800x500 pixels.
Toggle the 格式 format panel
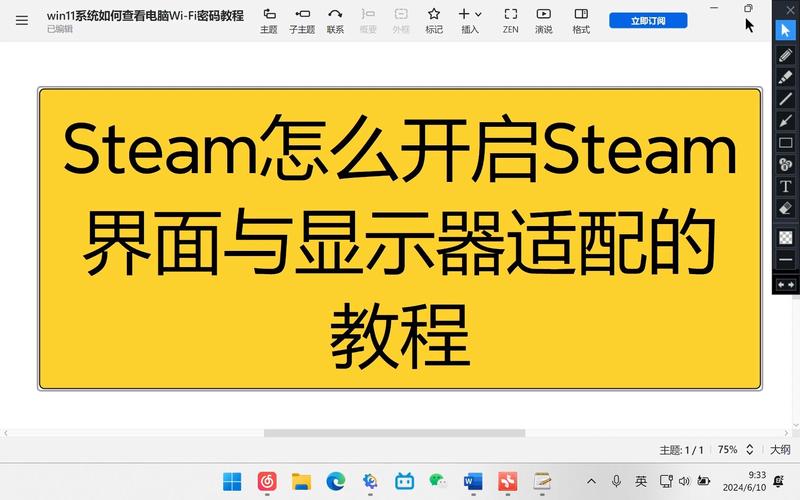pyautogui.click(x=581, y=21)
